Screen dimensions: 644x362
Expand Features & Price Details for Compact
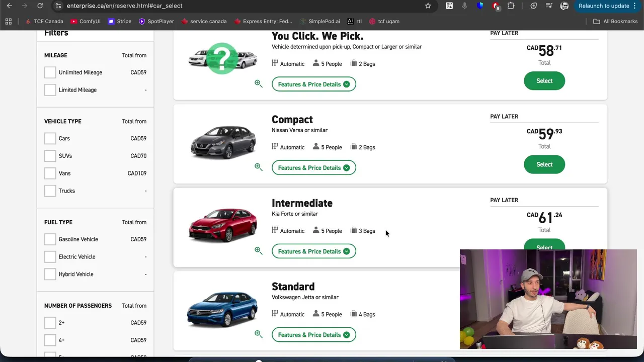pyautogui.click(x=314, y=167)
